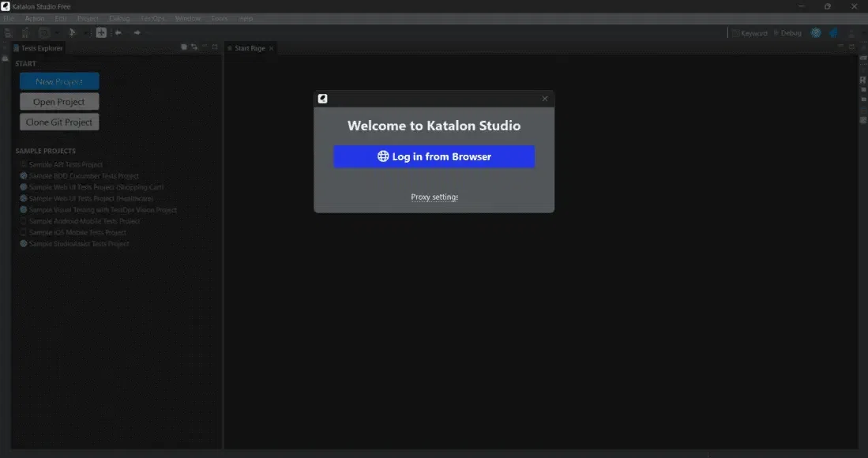Image resolution: width=868 pixels, height=458 pixels.
Task: Maximize the Tests Explorer panel
Action: point(216,47)
